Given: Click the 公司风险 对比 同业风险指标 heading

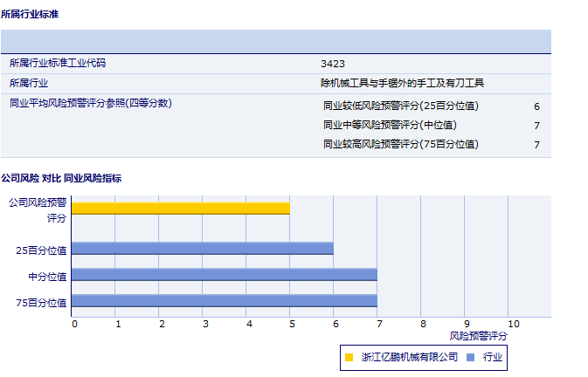Looking at the screenshot, I should point(61,178).
